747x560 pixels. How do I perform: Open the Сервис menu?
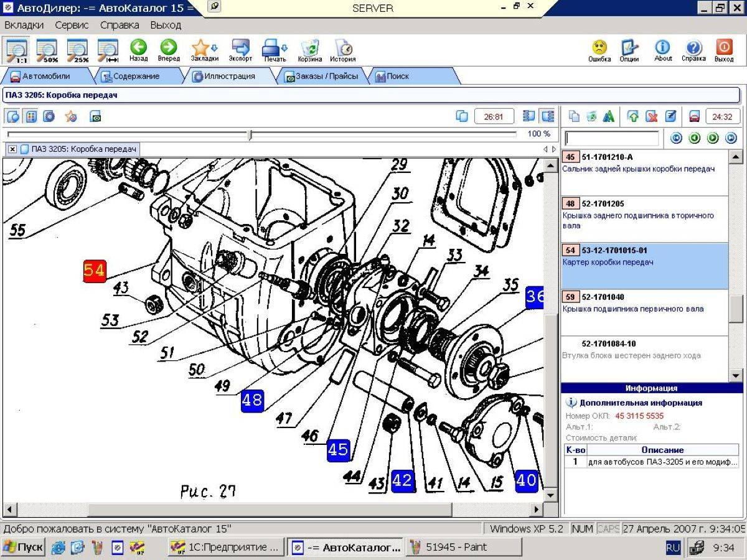(72, 26)
